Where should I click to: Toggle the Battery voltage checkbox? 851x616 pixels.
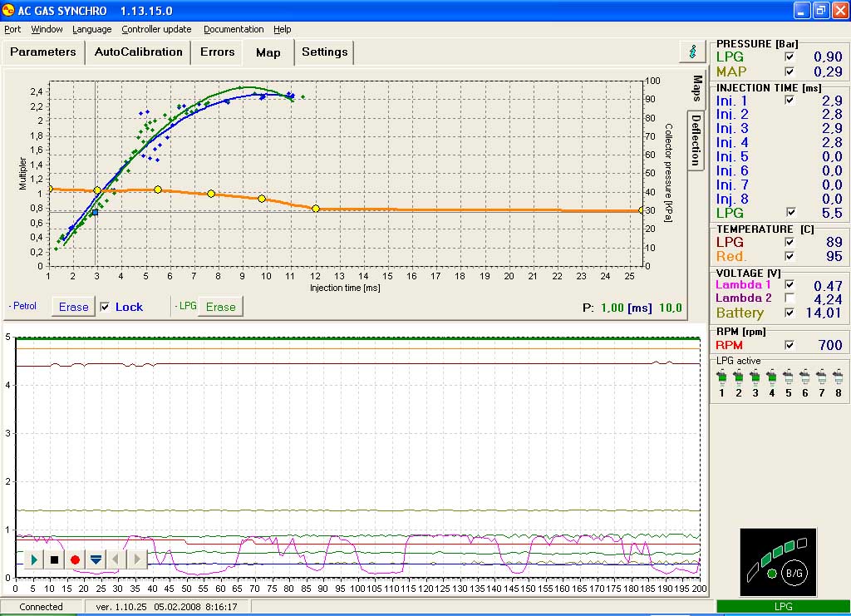790,313
